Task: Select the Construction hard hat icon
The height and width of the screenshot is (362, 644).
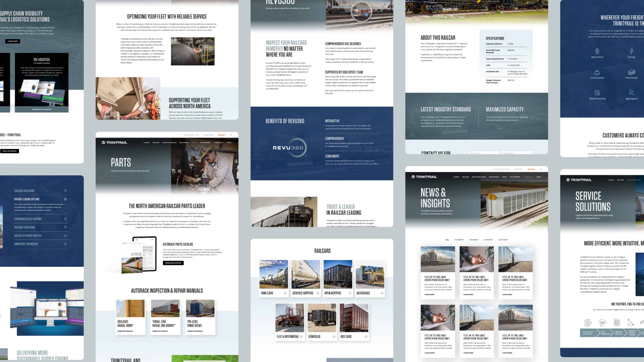Action: tap(597, 73)
